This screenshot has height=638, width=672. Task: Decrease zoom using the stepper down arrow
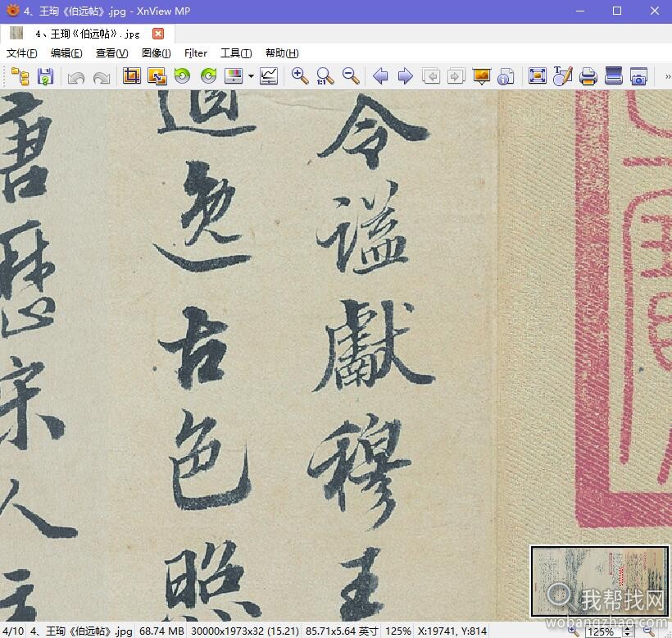click(628, 634)
